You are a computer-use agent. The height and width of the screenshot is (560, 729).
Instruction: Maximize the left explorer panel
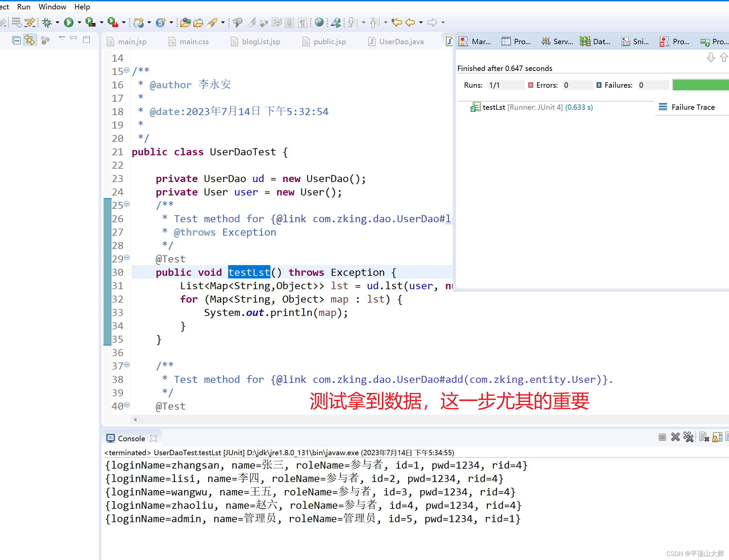point(87,40)
